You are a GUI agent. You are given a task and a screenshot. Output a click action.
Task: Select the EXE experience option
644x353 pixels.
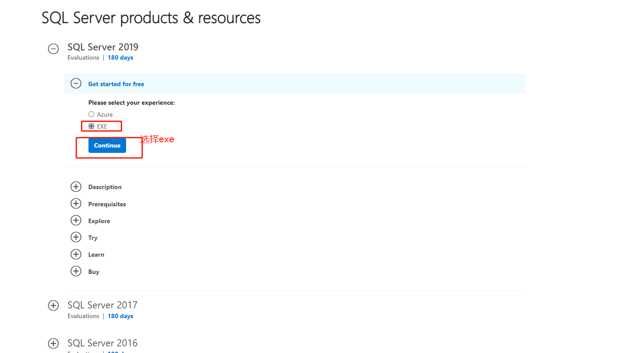[91, 126]
